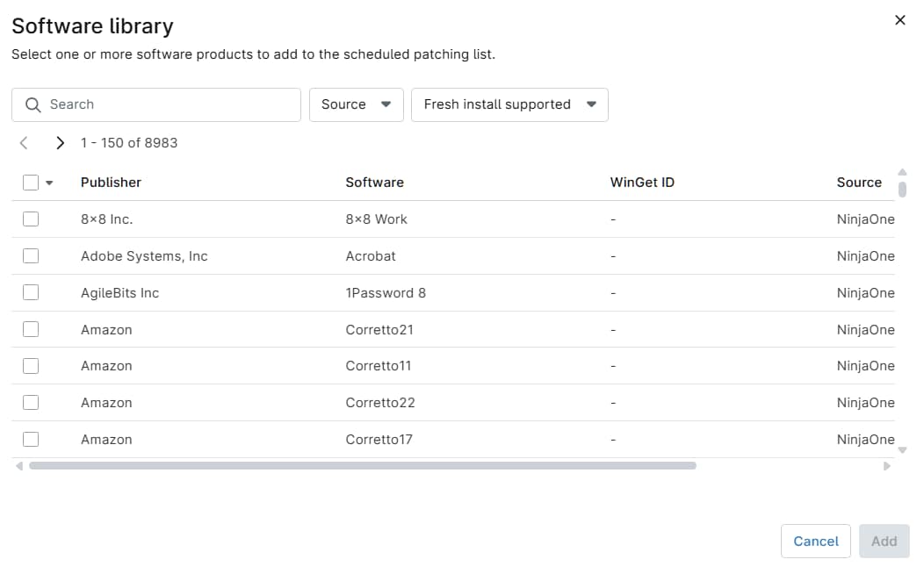Click the horizontal scroll left arrow
Viewport: 924px width, 574px height.
(x=18, y=466)
